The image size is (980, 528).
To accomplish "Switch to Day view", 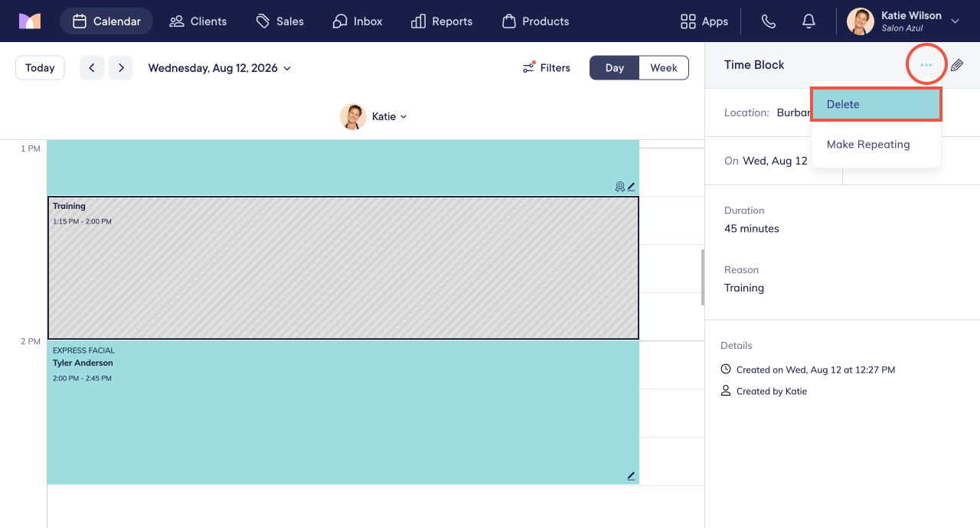I will click(614, 67).
